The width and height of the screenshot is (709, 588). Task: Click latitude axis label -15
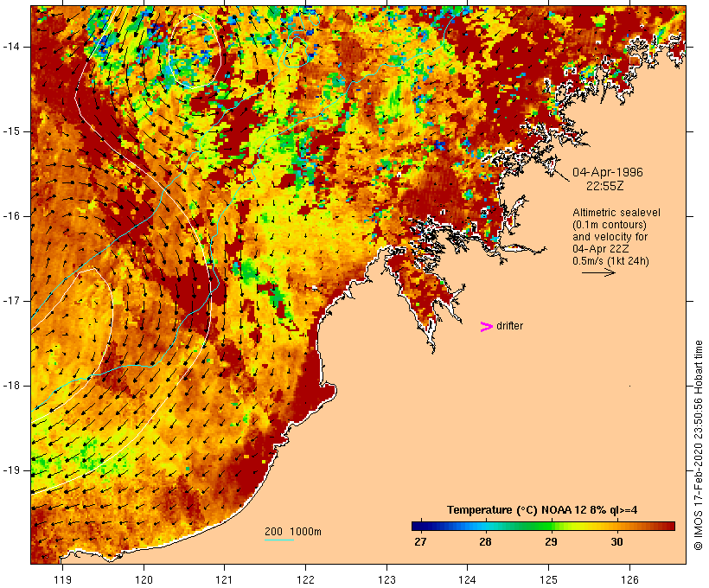[11, 131]
